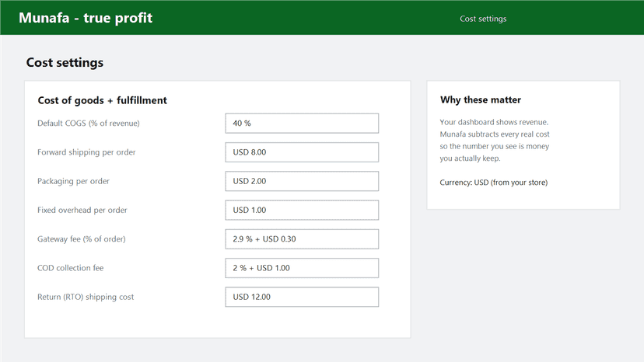Select the 'Forward shipping per order' label
This screenshot has height=362, width=644.
86,152
